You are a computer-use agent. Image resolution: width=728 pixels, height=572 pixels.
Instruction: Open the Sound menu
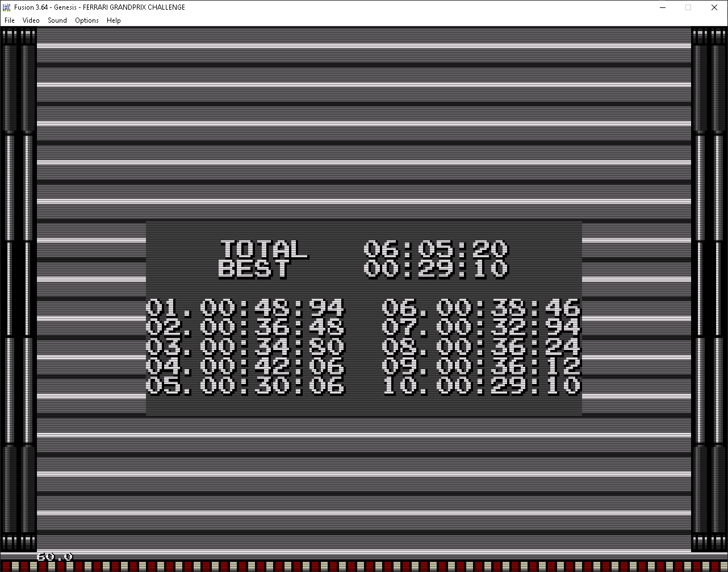pyautogui.click(x=57, y=20)
